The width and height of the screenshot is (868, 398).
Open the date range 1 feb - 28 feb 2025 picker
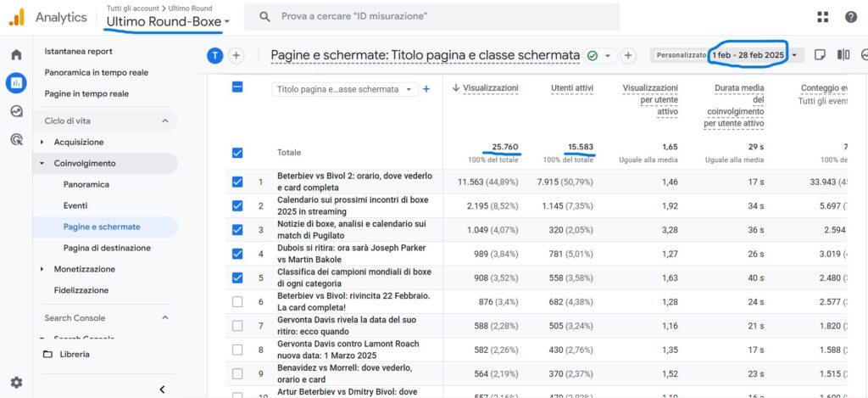point(753,55)
